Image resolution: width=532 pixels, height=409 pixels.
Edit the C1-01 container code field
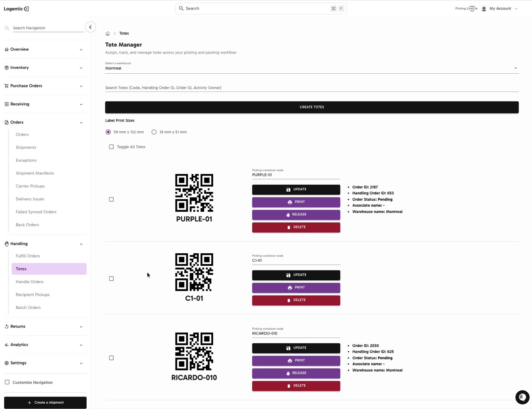coord(296,261)
